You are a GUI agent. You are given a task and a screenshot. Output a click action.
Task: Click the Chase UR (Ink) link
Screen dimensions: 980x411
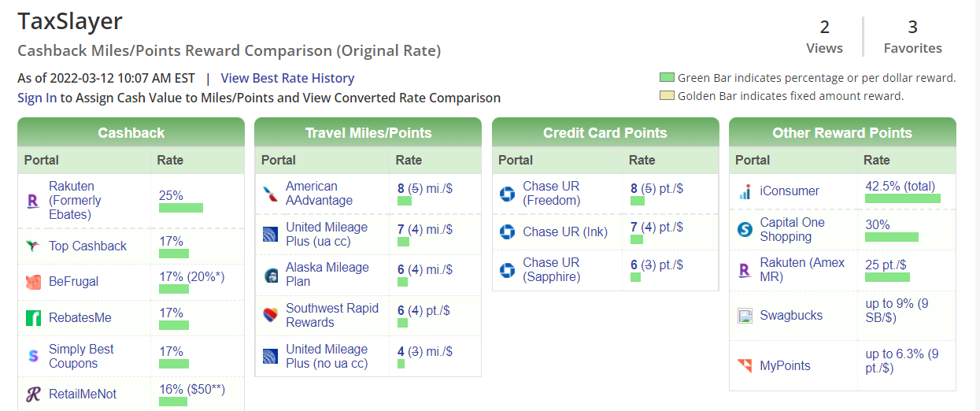click(x=565, y=231)
